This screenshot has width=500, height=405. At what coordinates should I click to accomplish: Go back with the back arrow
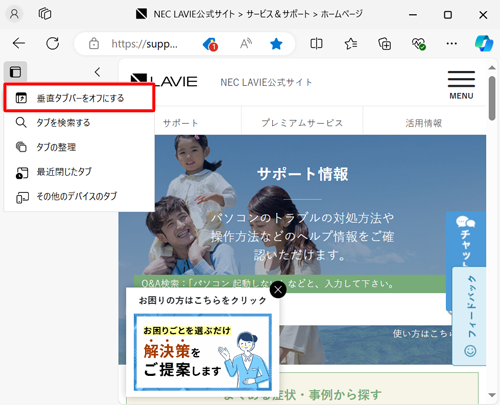(x=19, y=43)
